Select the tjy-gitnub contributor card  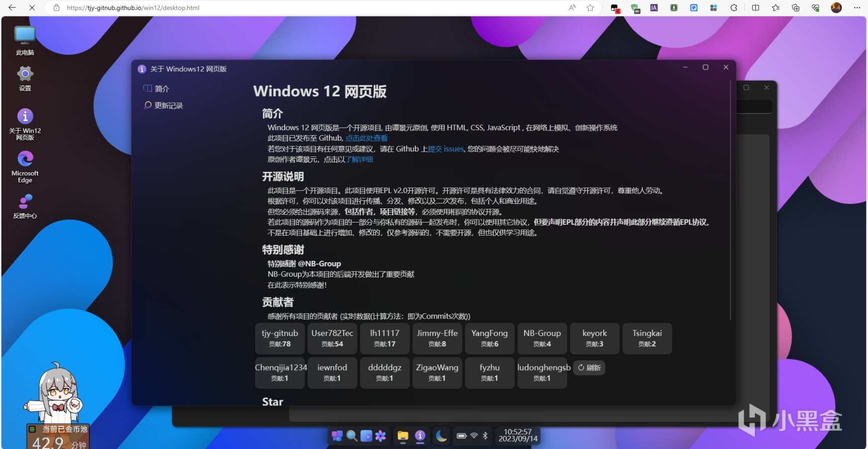pyautogui.click(x=280, y=339)
